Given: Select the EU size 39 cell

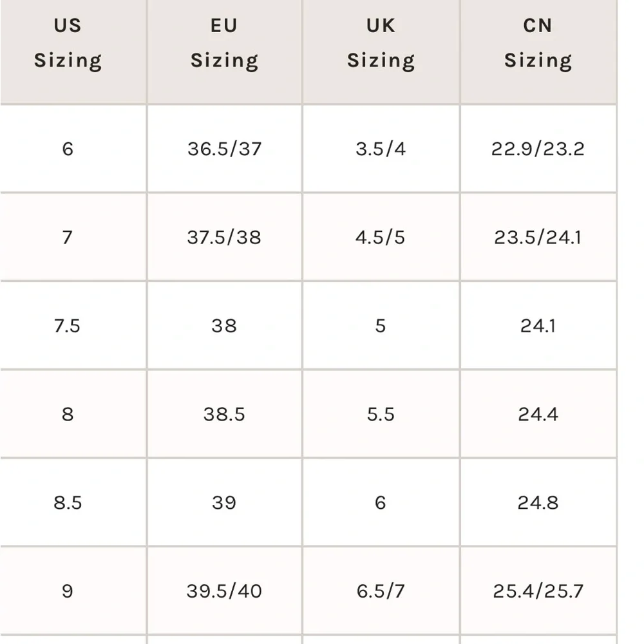Looking at the screenshot, I should click(x=224, y=502).
